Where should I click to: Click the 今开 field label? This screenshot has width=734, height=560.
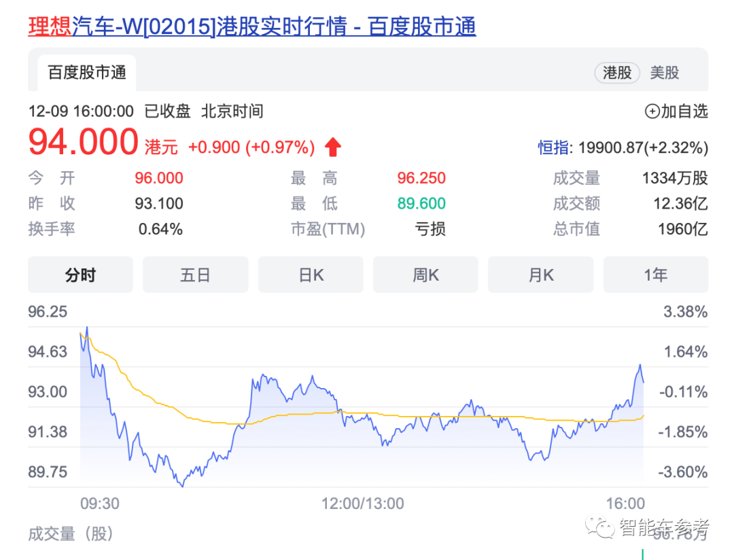click(x=52, y=178)
